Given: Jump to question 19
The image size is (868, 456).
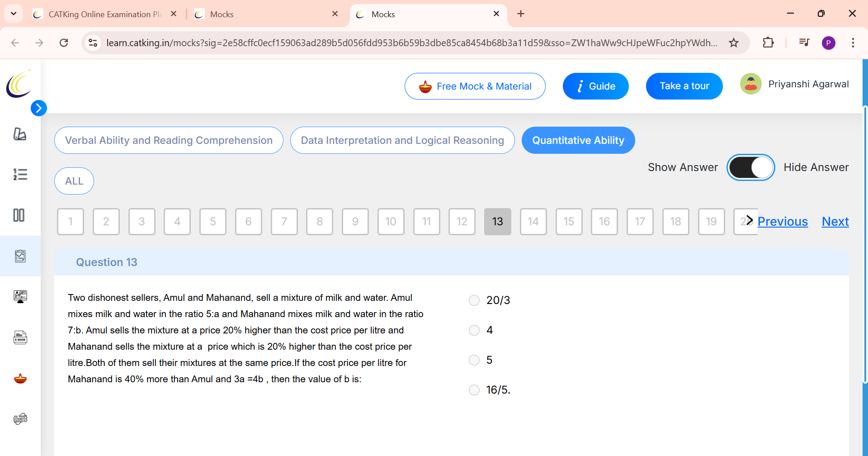Looking at the screenshot, I should tap(712, 222).
